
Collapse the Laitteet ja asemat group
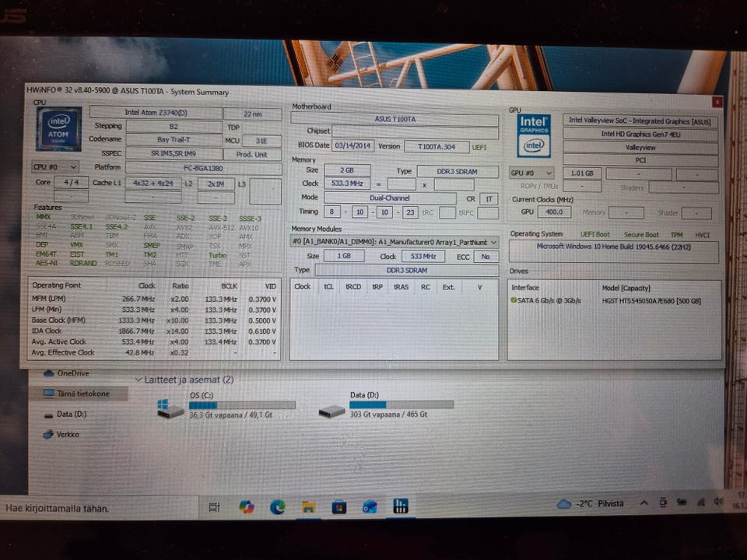(x=139, y=380)
